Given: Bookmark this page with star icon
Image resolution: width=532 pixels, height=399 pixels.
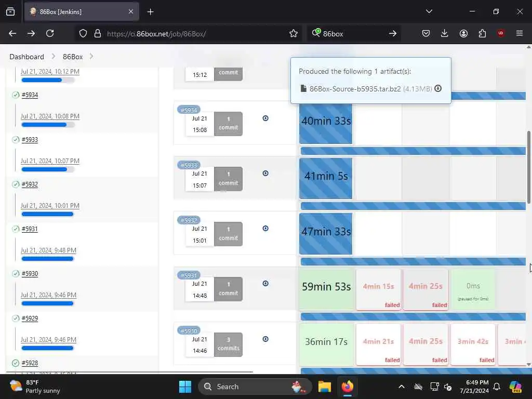Looking at the screenshot, I should pos(294,33).
